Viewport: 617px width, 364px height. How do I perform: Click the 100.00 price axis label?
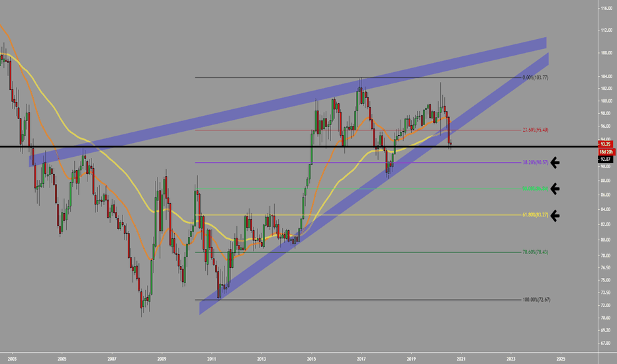point(606,101)
